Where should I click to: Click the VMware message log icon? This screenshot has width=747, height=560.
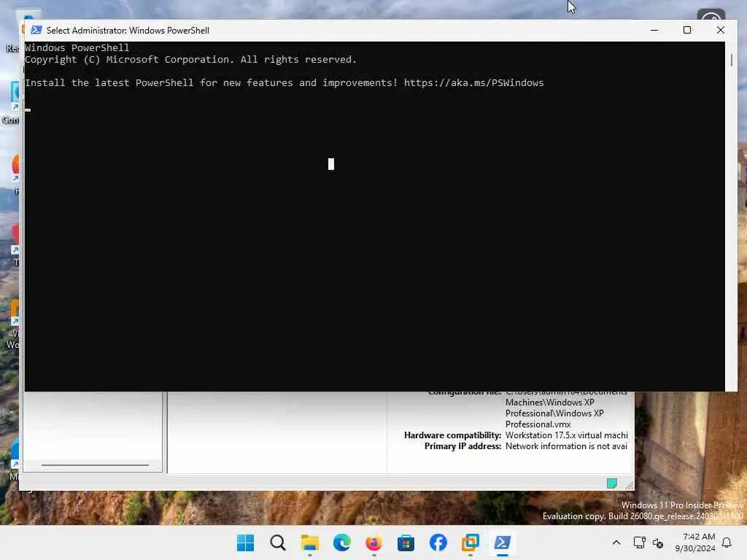(612, 483)
